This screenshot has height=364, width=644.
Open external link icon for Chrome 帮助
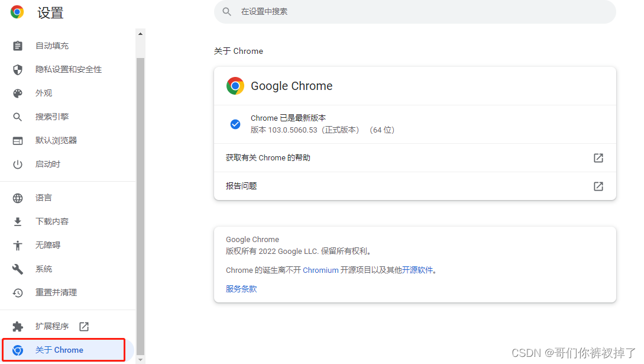point(598,158)
